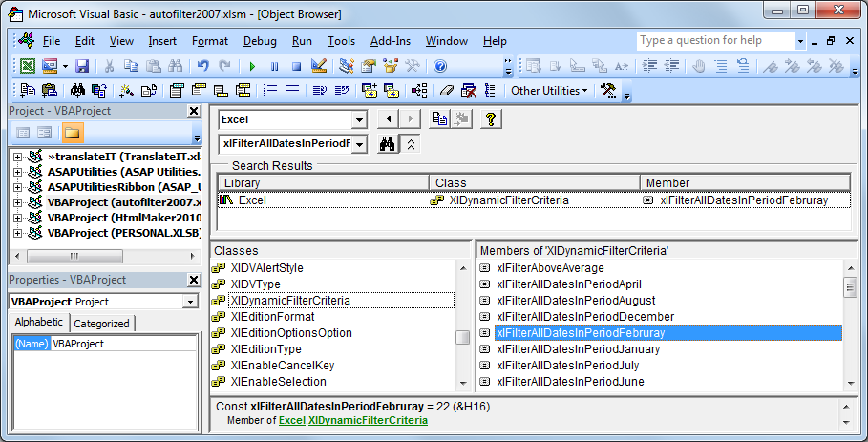Close the Project - VBAProject panel
This screenshot has height=442, width=868.
pyautogui.click(x=193, y=111)
